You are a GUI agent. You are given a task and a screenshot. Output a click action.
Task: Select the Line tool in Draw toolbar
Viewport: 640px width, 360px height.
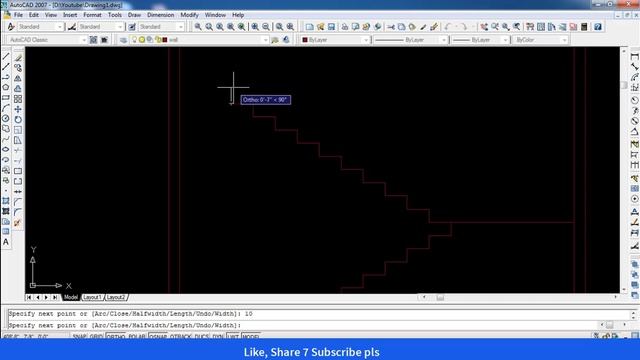point(6,56)
